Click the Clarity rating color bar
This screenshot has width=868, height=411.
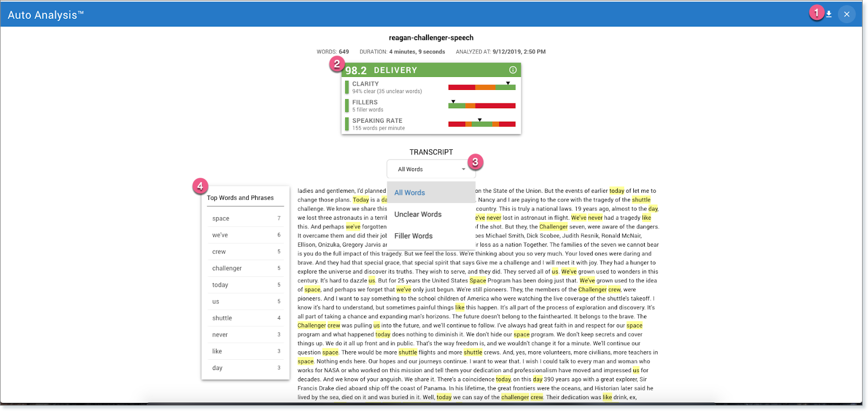pyautogui.click(x=481, y=87)
